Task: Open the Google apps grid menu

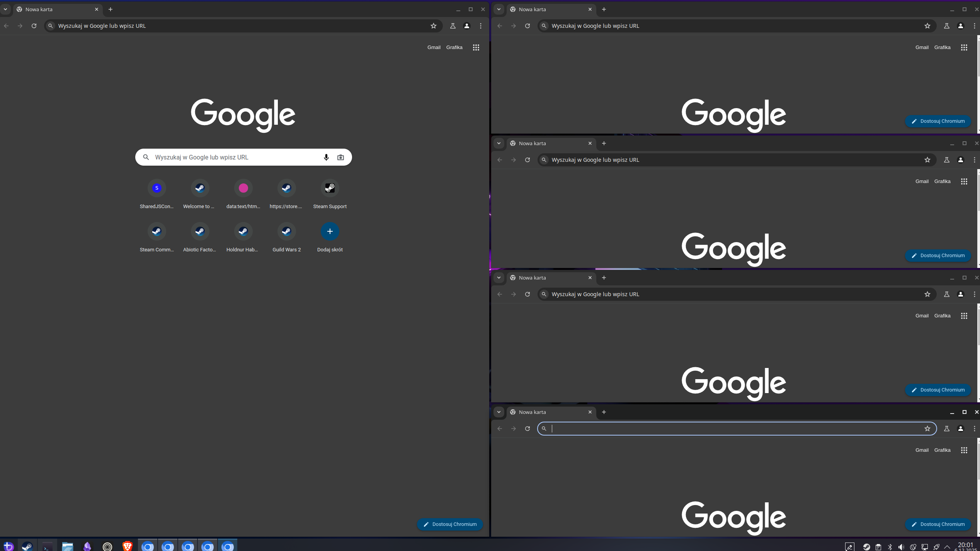Action: coord(476,47)
